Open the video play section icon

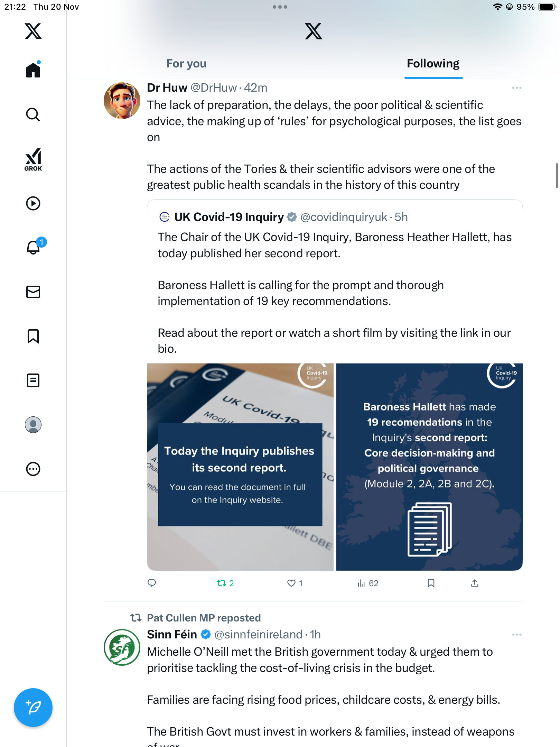(x=33, y=203)
